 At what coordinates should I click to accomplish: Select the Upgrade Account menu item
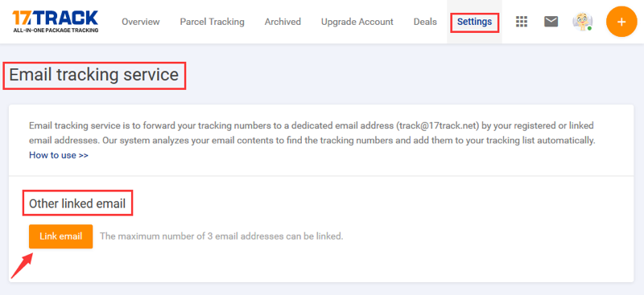[357, 22]
